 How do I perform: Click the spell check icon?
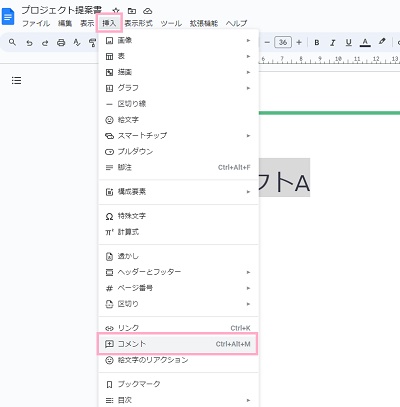(x=77, y=43)
